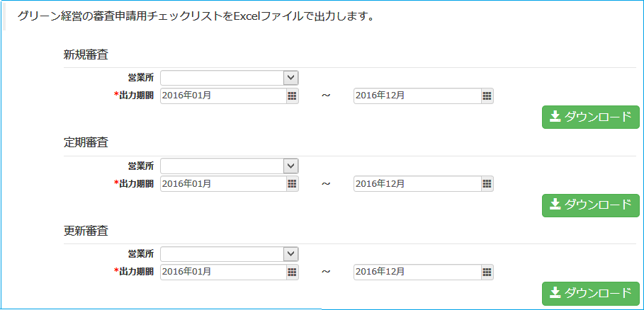Viewport: 644px width, 310px height.
Task: Download the 更新審査 checklist with ダウンロード button
Action: pyautogui.click(x=591, y=293)
